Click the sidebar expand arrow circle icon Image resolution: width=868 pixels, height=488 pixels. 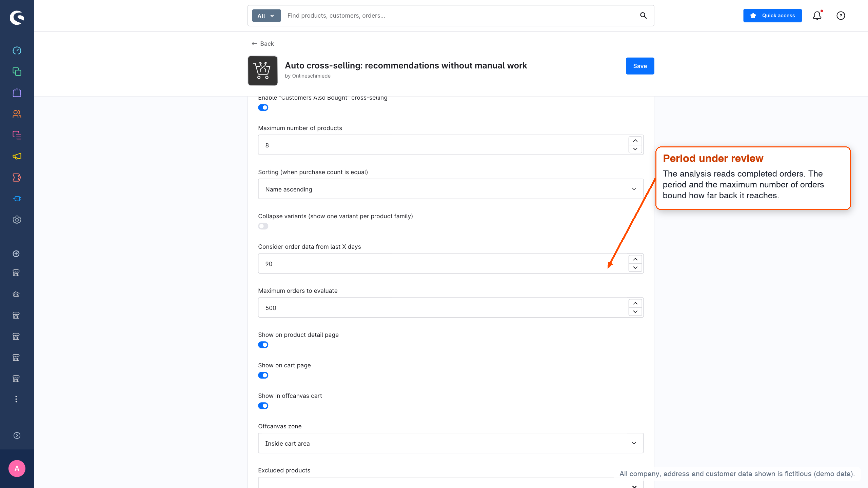[17, 435]
